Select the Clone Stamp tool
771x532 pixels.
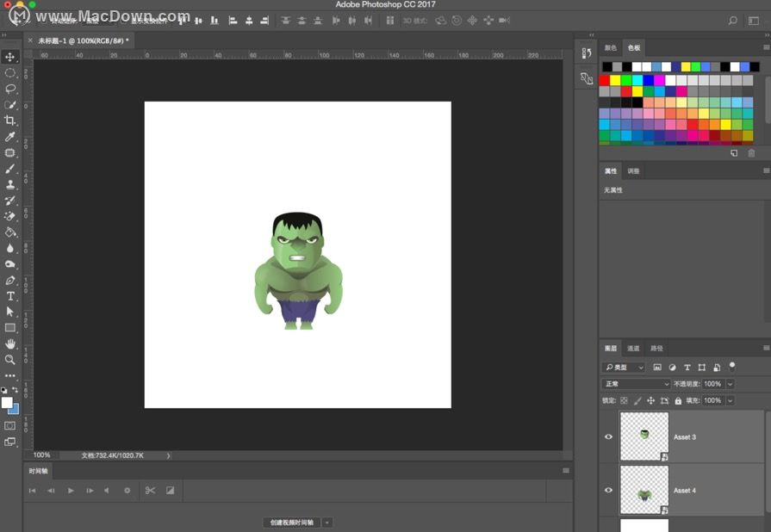pos(9,185)
